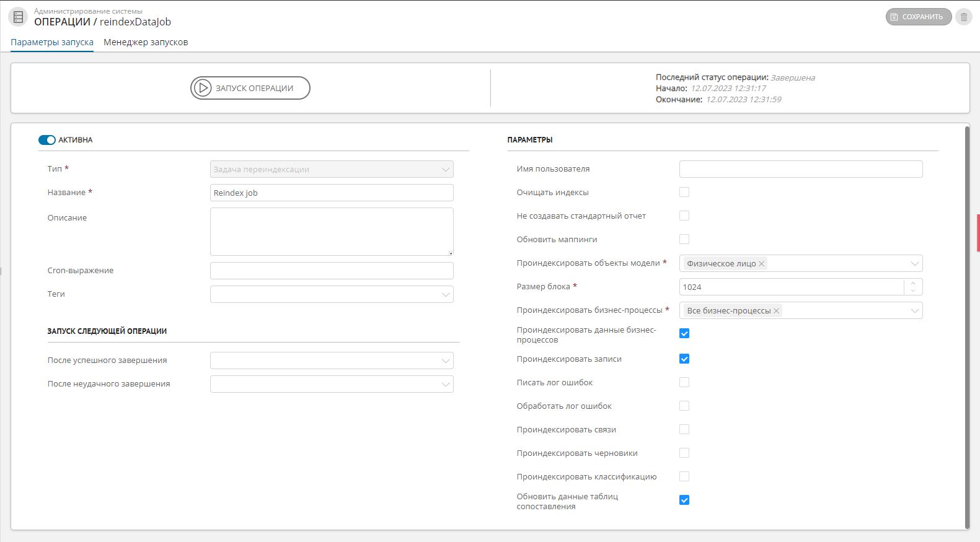Open После неудачного завершения dropdown

coord(332,384)
